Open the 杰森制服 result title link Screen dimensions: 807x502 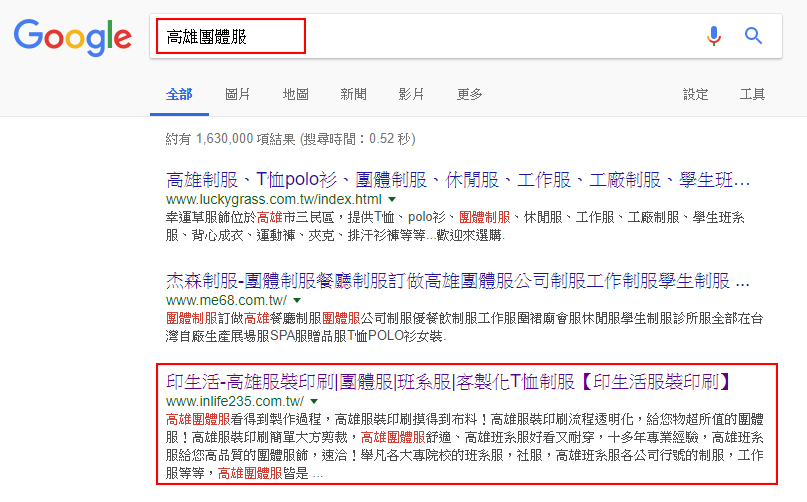point(457,279)
